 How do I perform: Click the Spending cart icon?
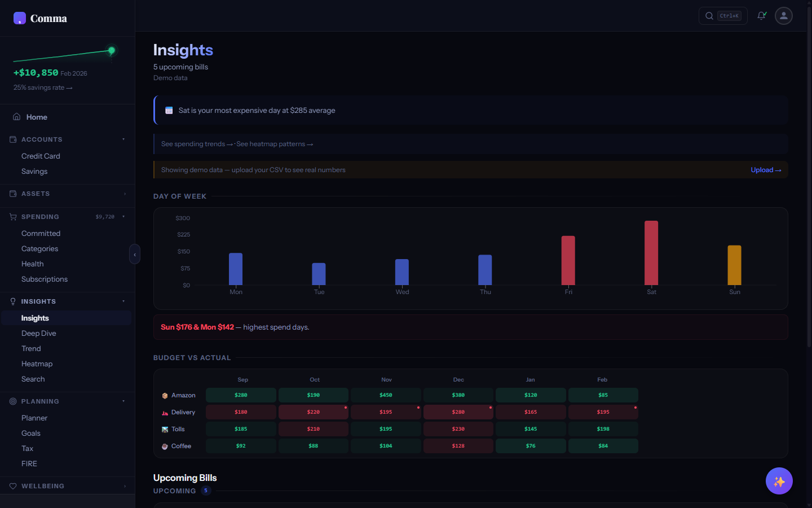12,216
